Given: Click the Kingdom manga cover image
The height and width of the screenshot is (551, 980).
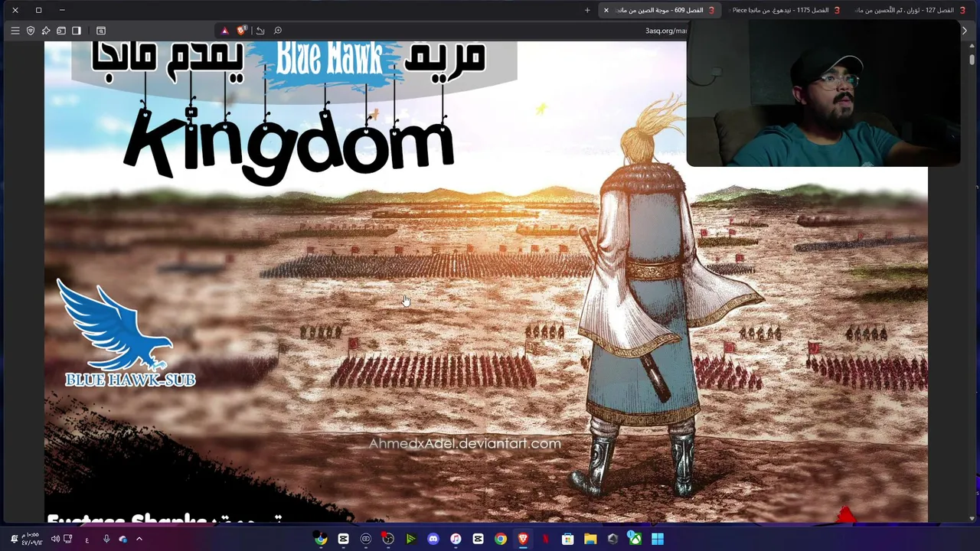Looking at the screenshot, I should [x=485, y=282].
